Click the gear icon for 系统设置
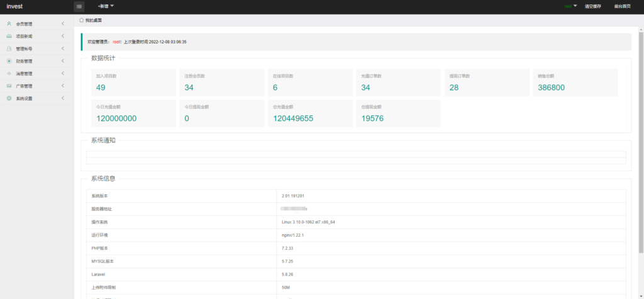This screenshot has height=299, width=644. pyautogui.click(x=9, y=99)
